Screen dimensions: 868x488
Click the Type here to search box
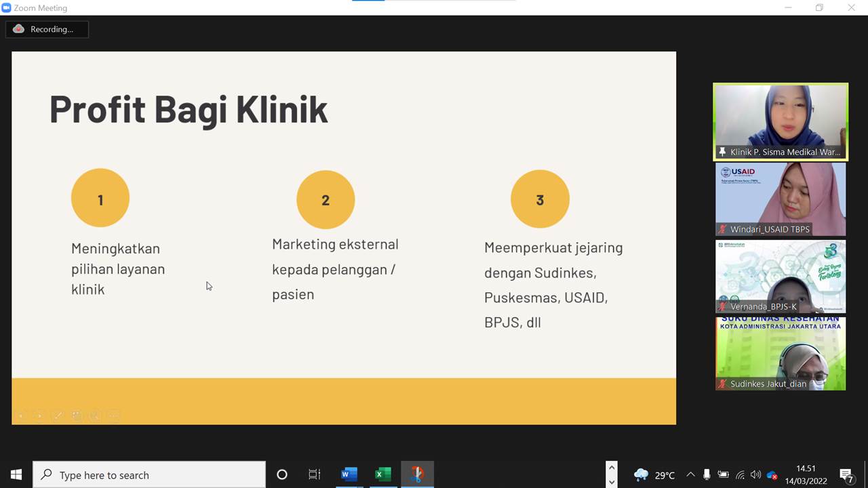pyautogui.click(x=149, y=474)
